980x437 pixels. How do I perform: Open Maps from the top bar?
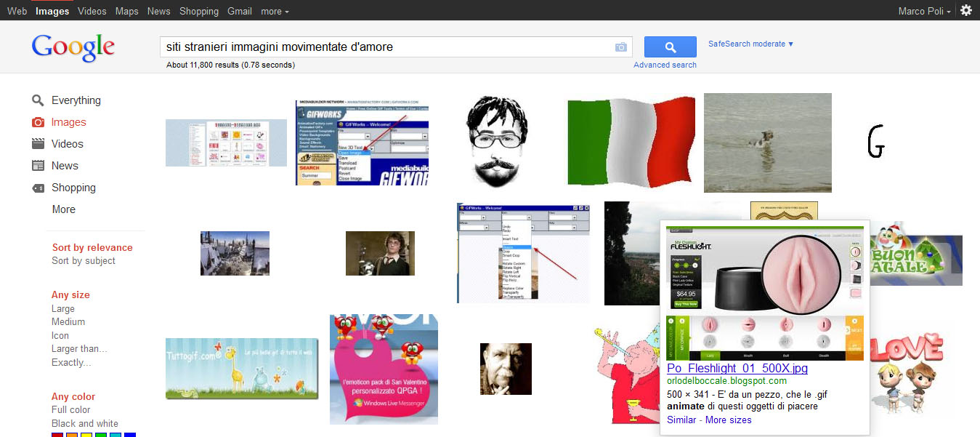click(x=127, y=11)
